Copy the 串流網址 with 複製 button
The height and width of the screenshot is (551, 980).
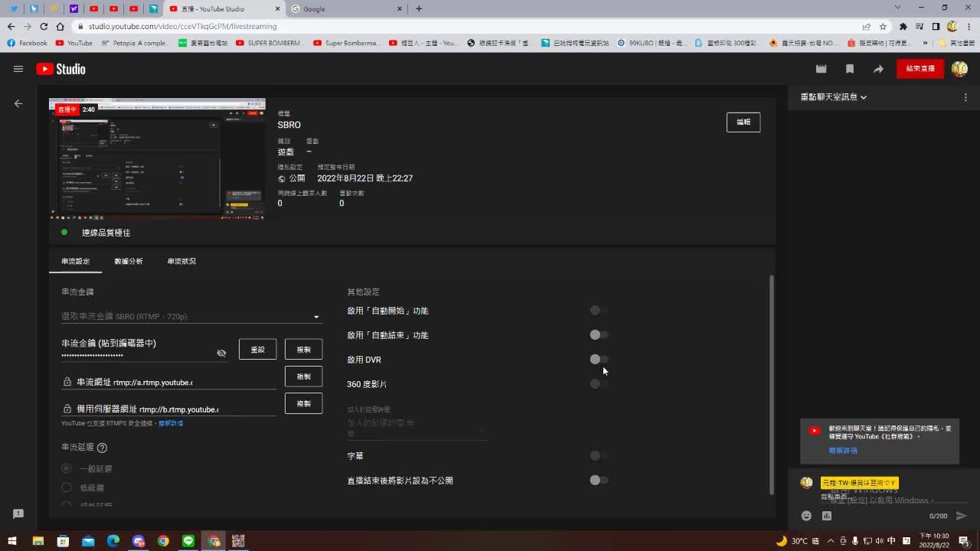click(x=304, y=377)
